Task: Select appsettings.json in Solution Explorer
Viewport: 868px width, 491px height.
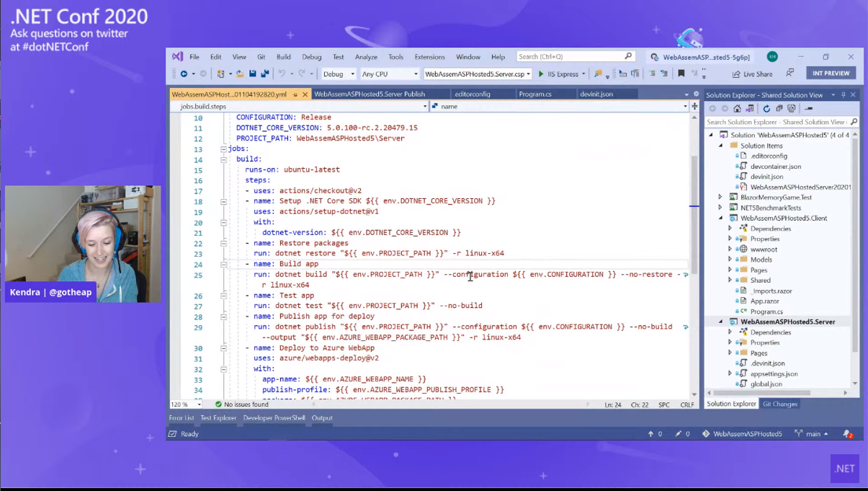Action: tap(774, 373)
